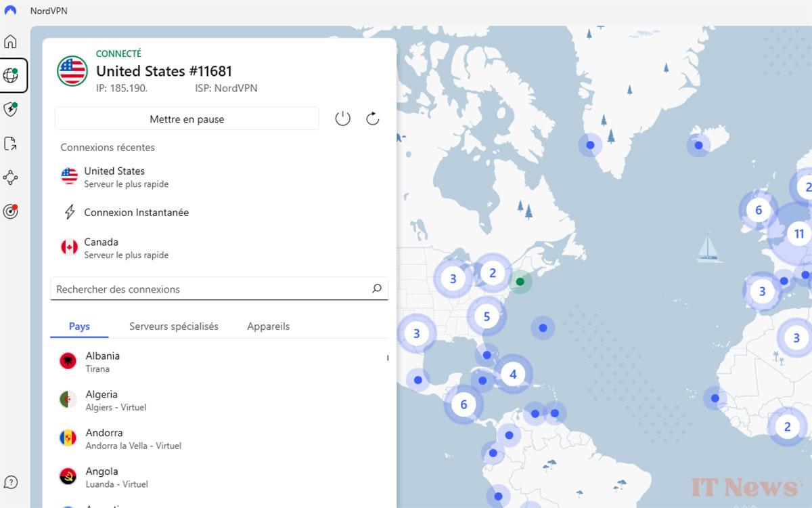Click the Andorra flag icon

coord(68,438)
